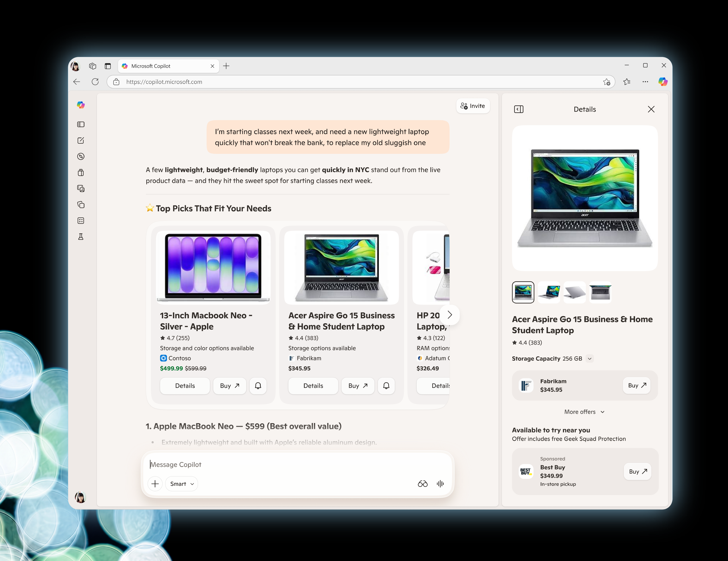Open the Labs flask icon in sidebar
This screenshot has height=561, width=728.
tap(81, 236)
